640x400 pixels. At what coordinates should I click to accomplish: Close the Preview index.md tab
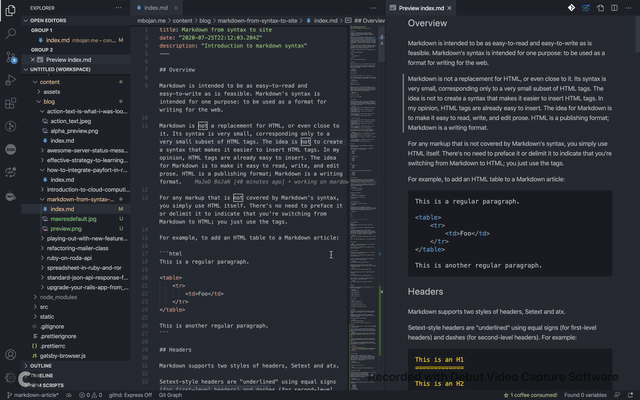coord(449,8)
